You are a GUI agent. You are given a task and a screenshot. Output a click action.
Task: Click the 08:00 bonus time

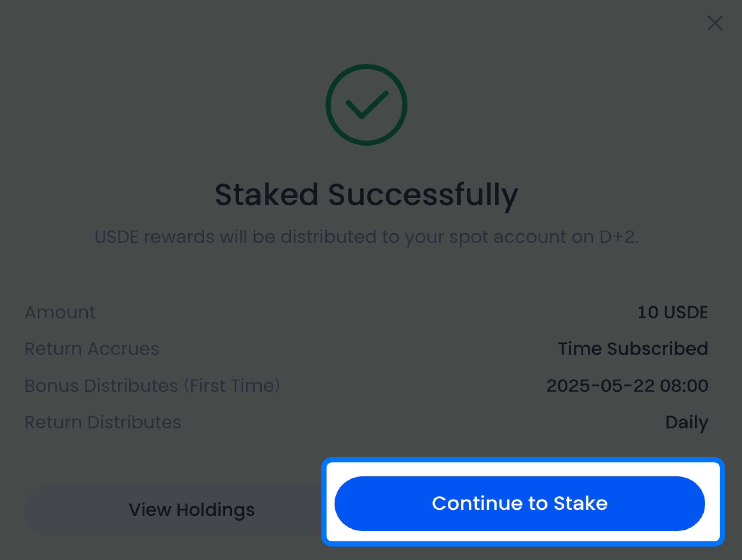(x=684, y=386)
